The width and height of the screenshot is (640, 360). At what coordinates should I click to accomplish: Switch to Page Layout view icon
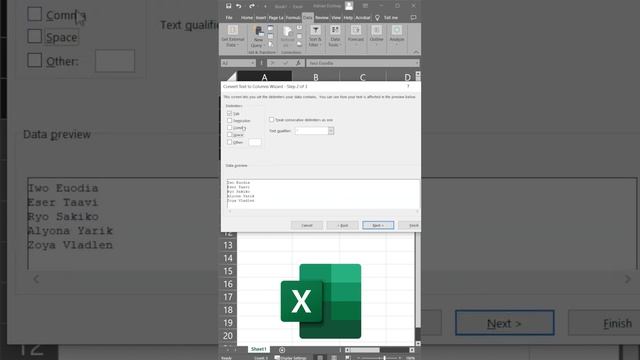[334, 358]
